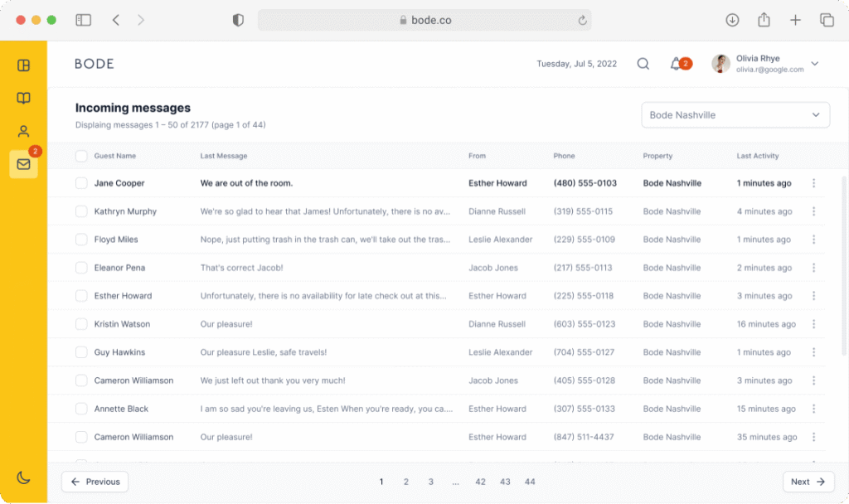The image size is (849, 504).
Task: Check the Kristin Watson row checkbox
Action: tap(81, 324)
